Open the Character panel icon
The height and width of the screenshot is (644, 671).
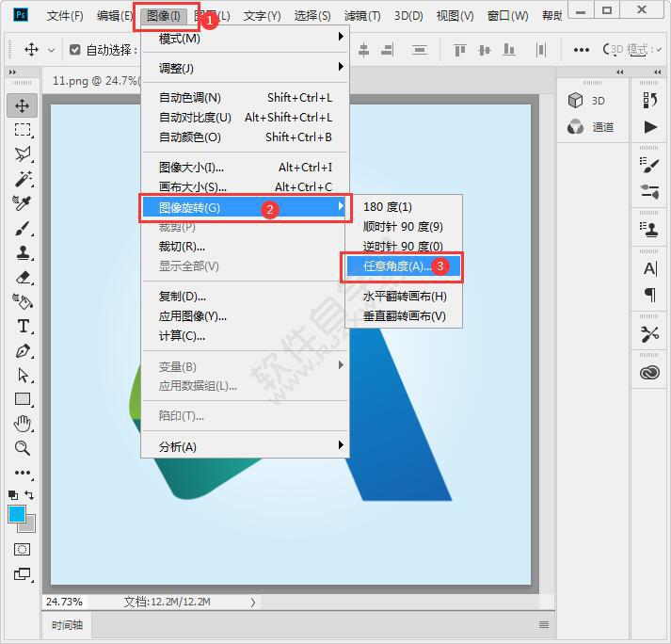pos(649,268)
